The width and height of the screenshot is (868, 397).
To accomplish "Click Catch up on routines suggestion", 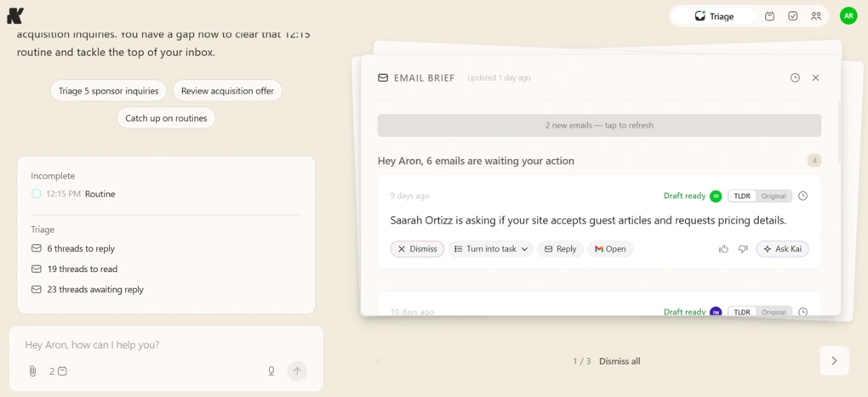I will [x=166, y=118].
